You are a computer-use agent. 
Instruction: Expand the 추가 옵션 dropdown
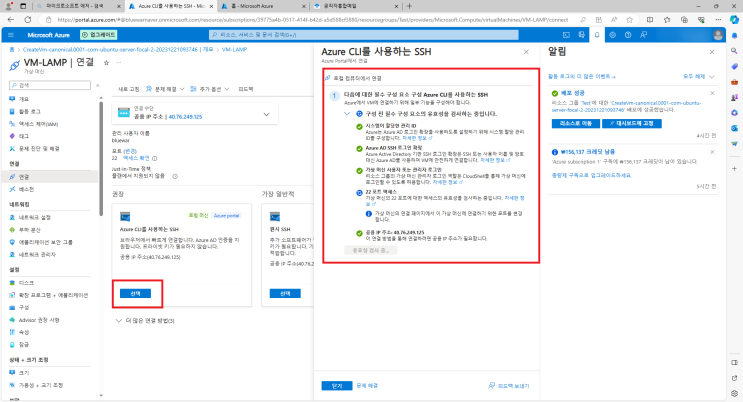pyautogui.click(x=210, y=89)
